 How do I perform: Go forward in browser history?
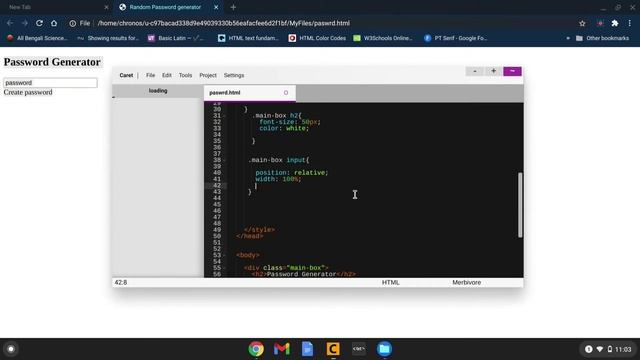(24, 23)
